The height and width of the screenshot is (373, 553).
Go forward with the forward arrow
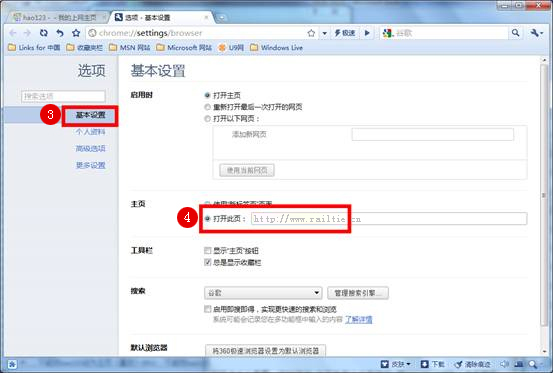coord(27,33)
